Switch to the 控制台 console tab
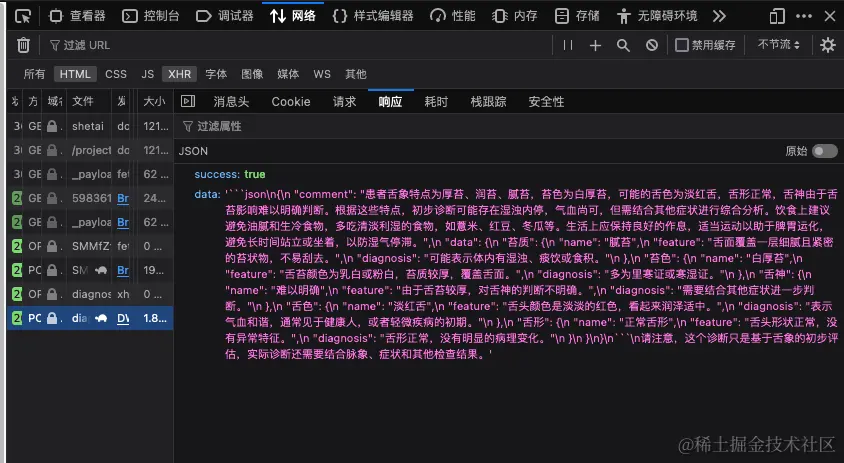 tap(151, 16)
